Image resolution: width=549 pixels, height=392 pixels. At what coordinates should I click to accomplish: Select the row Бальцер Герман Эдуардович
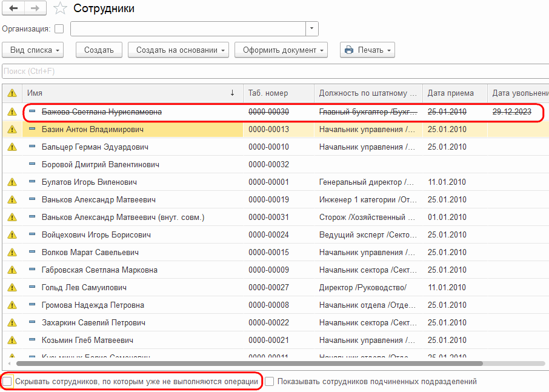pos(276,147)
